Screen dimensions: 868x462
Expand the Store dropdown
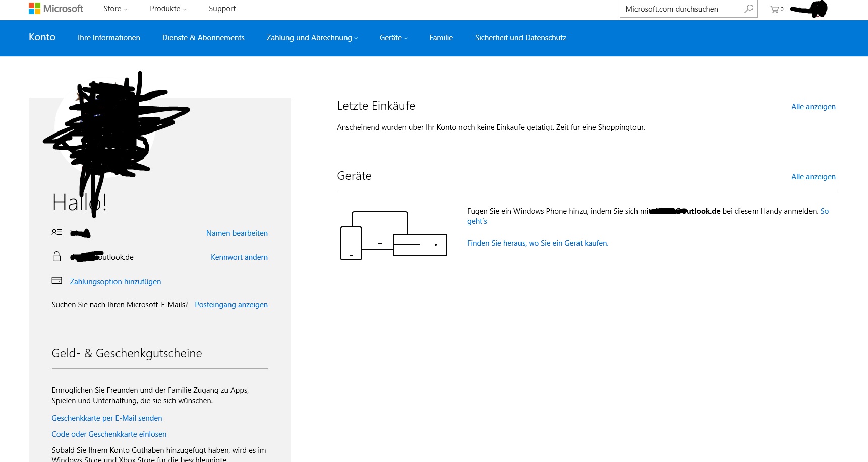(115, 9)
